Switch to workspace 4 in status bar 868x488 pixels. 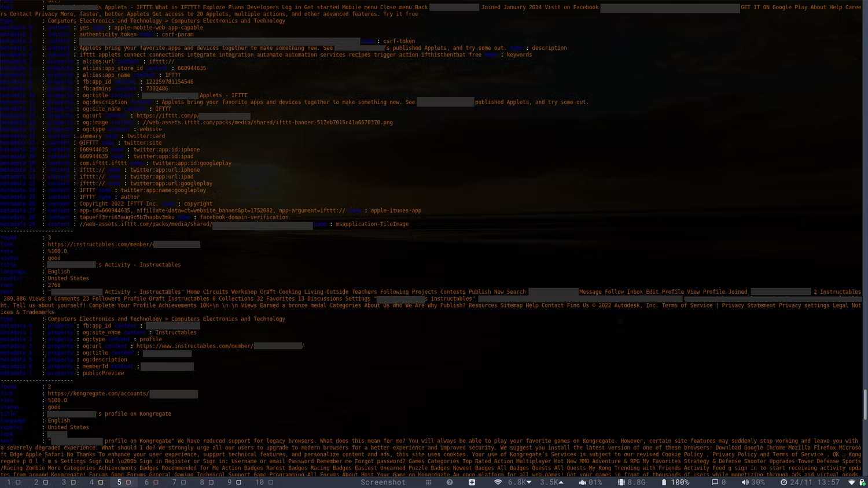pyautogui.click(x=96, y=482)
